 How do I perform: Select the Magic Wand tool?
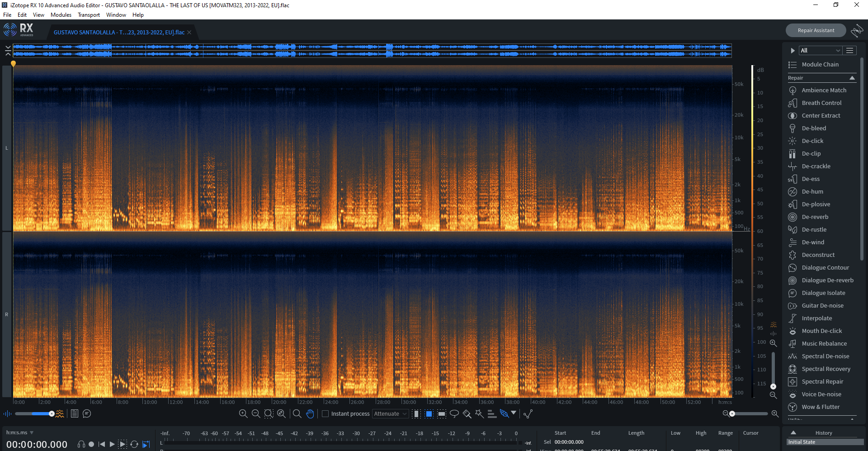pos(479,413)
